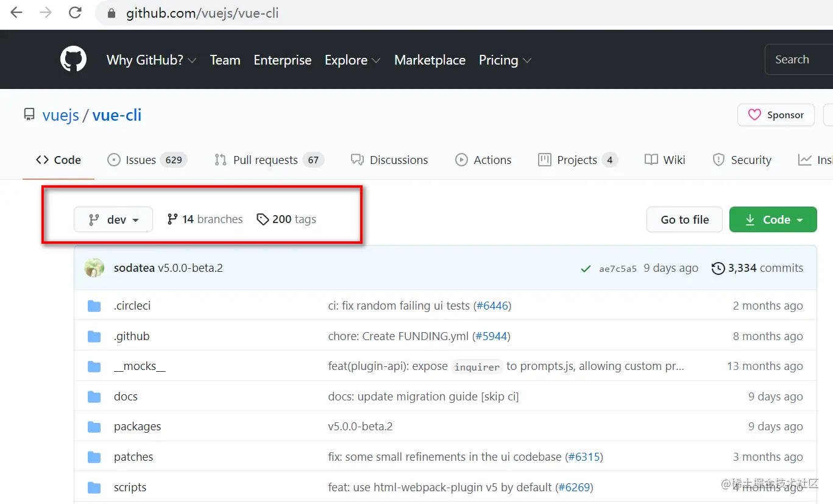The image size is (833, 504).
Task: Open the dev branch selector dropdown
Action: coord(113,219)
